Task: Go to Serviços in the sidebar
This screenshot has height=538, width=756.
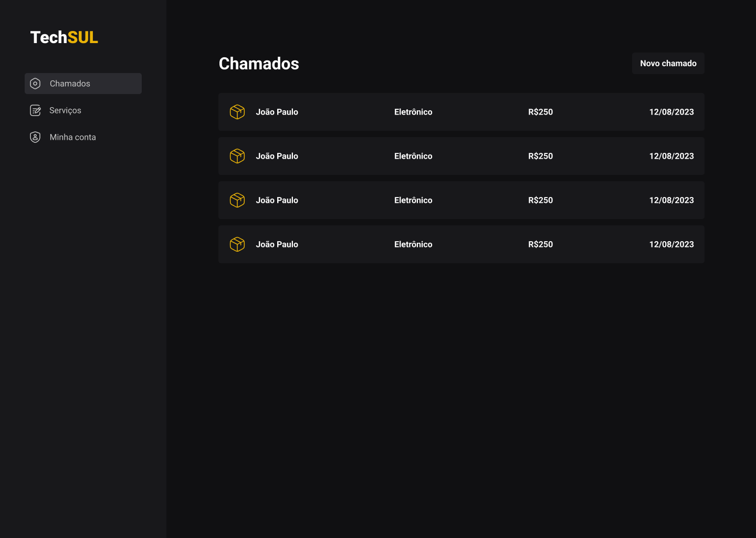Action: [x=65, y=110]
